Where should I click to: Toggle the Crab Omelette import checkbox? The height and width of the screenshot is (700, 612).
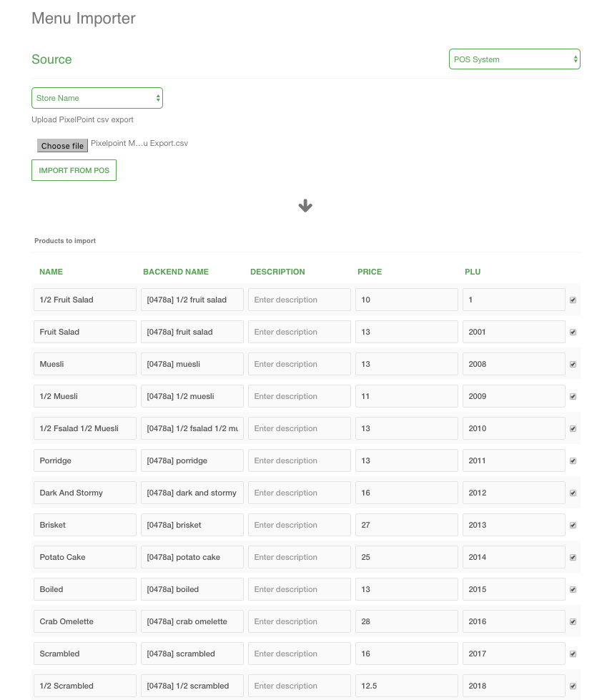tap(573, 622)
